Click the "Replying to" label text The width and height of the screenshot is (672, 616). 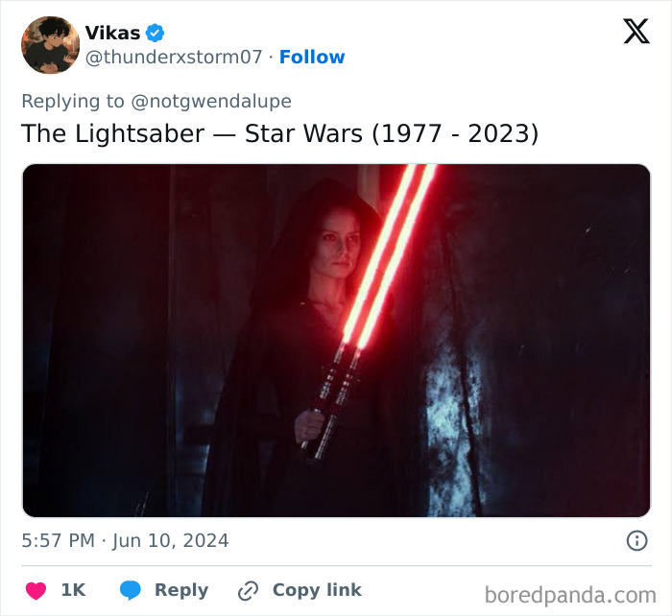click(73, 101)
